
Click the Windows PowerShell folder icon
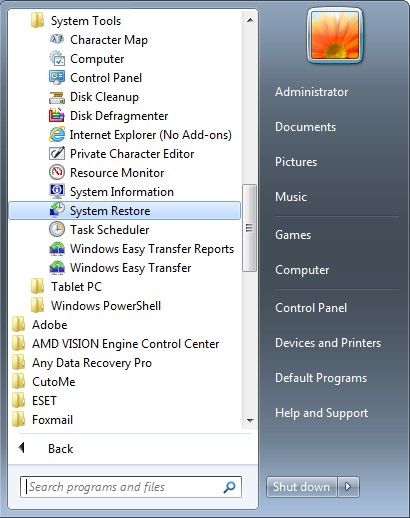coord(37,306)
